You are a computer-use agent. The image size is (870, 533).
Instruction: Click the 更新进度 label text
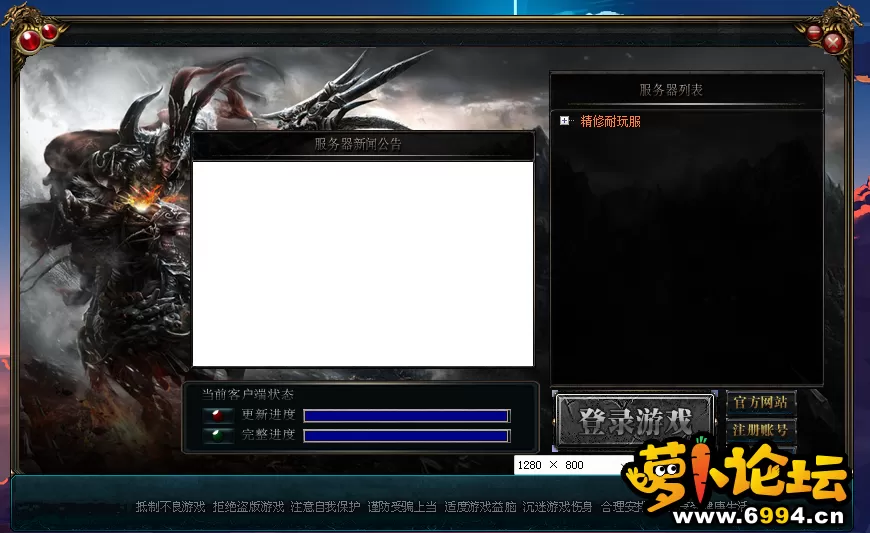(269, 414)
